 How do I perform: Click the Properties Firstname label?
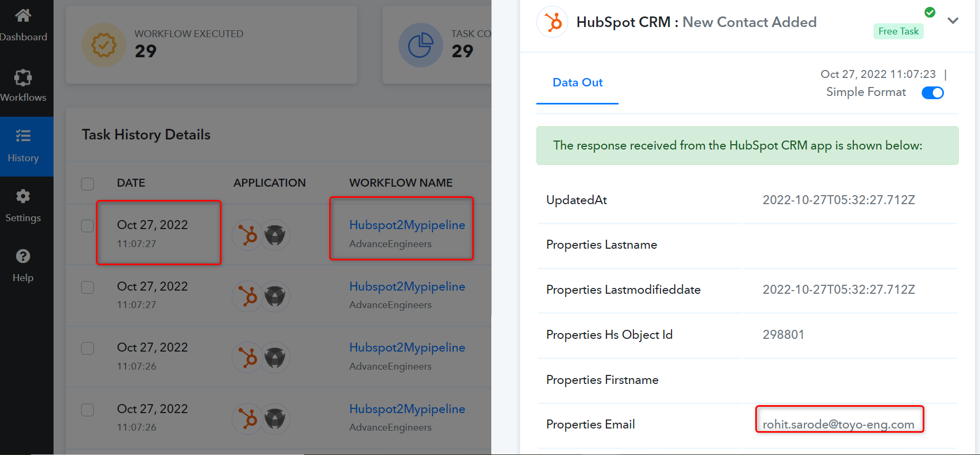click(x=603, y=380)
